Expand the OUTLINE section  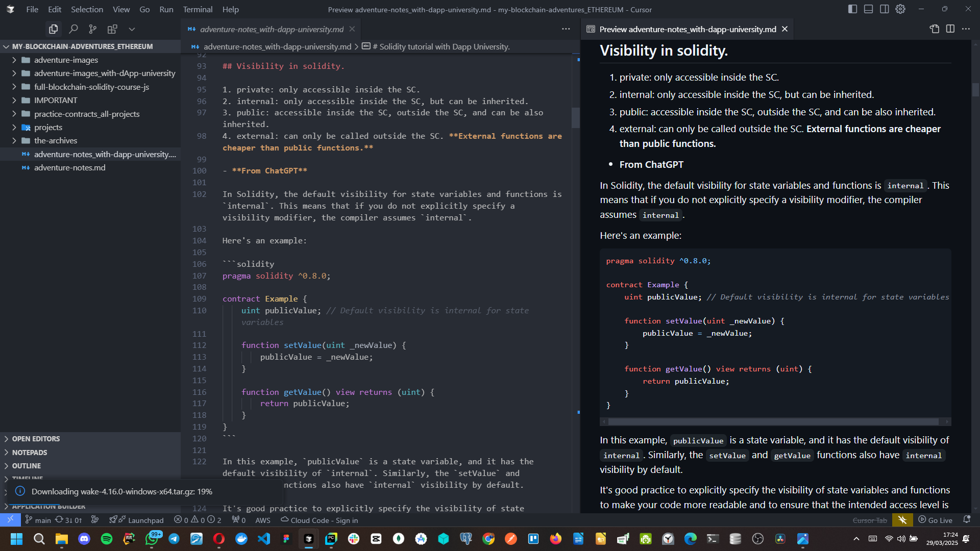click(x=27, y=466)
